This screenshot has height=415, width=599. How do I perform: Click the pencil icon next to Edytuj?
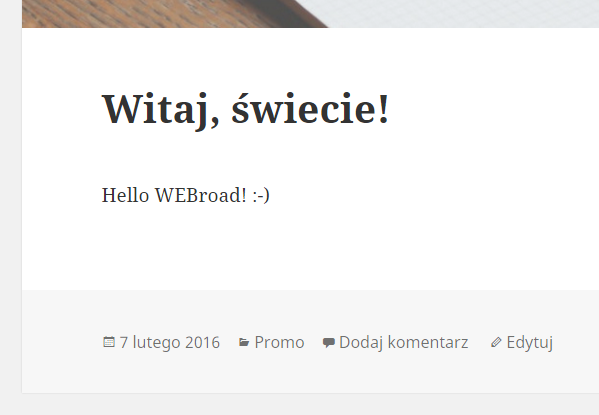point(496,342)
